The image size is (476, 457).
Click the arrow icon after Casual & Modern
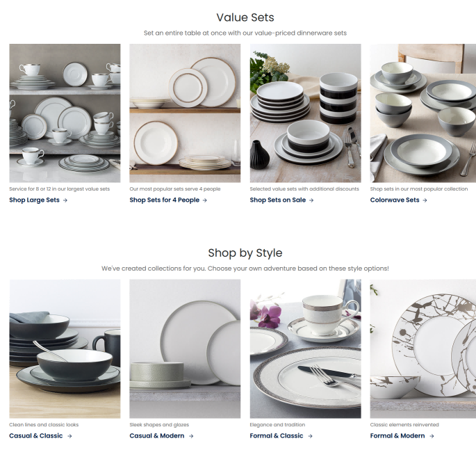click(191, 436)
